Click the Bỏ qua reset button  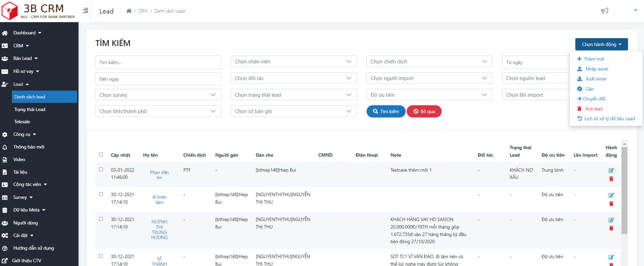[x=424, y=111]
